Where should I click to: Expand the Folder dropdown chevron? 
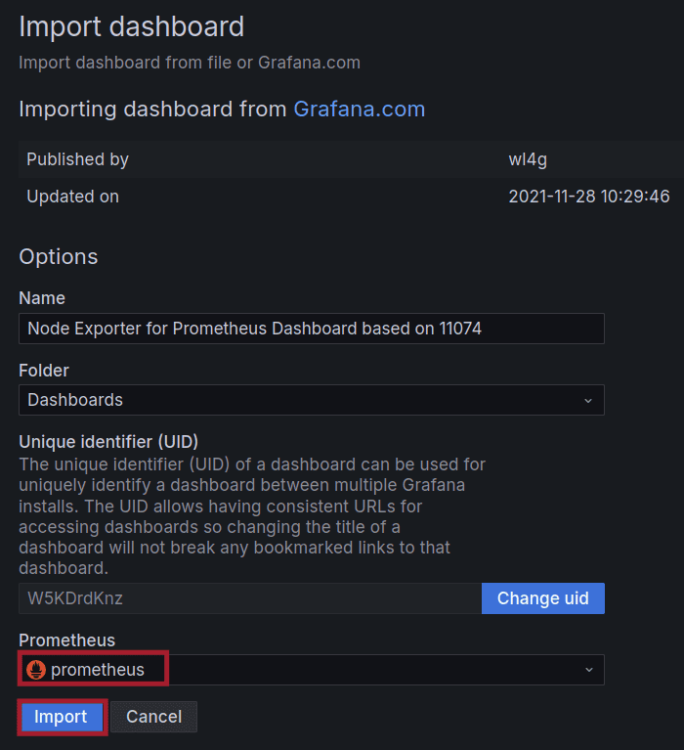pyautogui.click(x=588, y=400)
